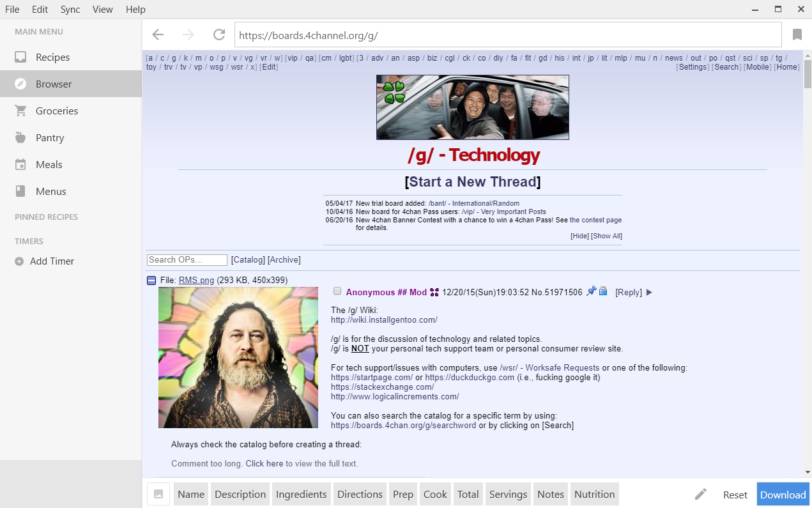Open the Archive link
The height and width of the screenshot is (508, 812).
284,260
